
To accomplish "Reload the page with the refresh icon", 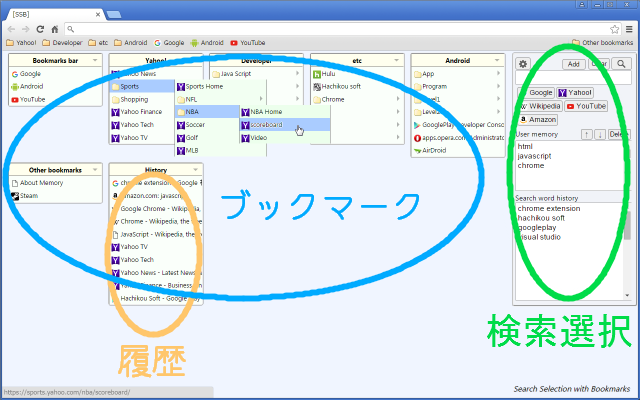I will pyautogui.click(x=40, y=29).
